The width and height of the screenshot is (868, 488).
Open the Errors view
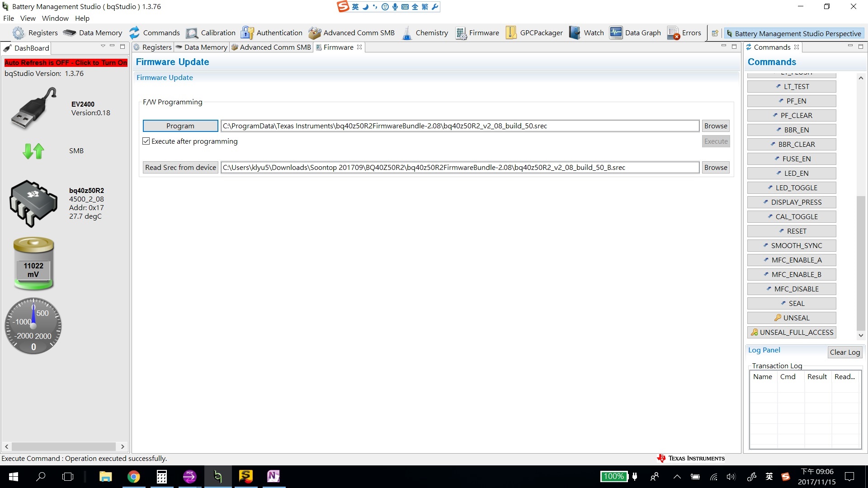coord(684,33)
